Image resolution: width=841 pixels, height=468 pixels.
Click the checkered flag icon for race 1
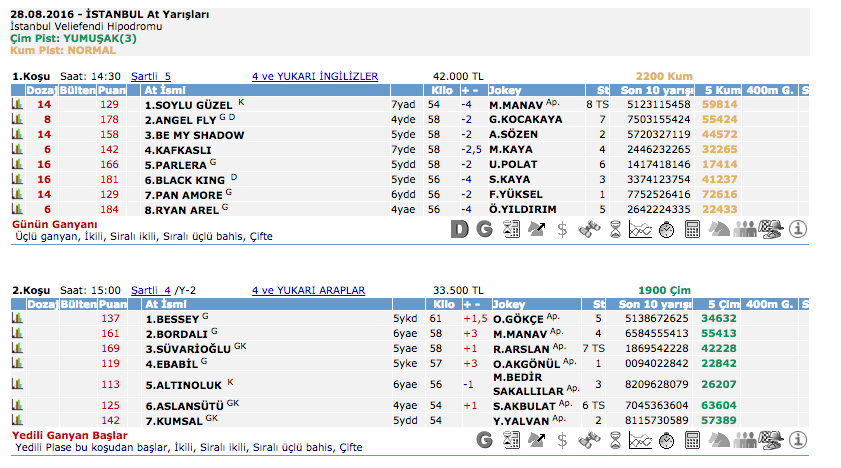[x=771, y=229]
